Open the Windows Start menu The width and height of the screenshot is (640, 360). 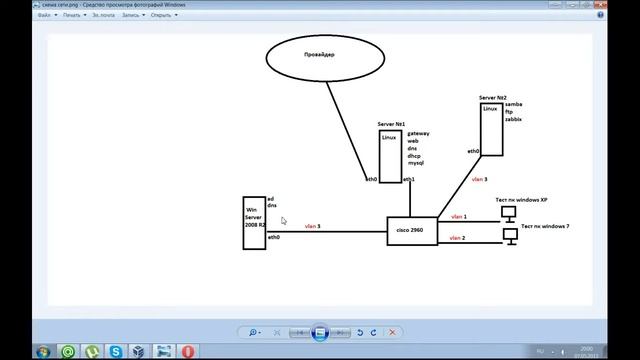click(x=43, y=351)
